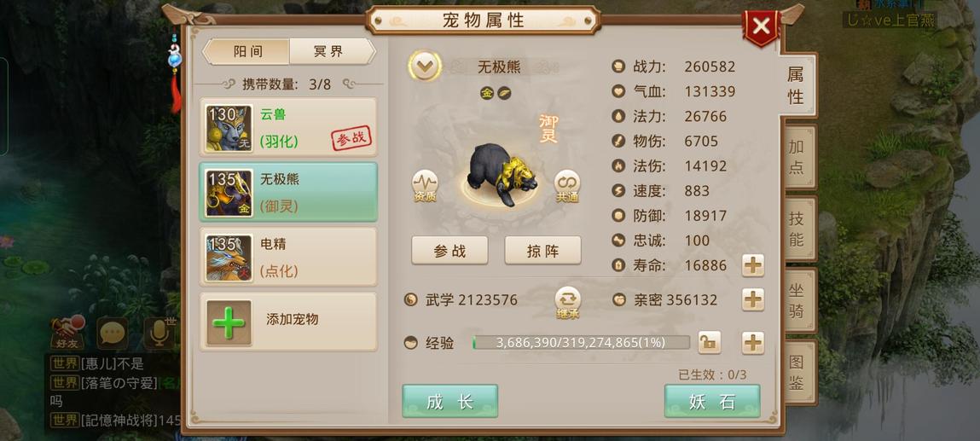Click the 妖石 button
The height and width of the screenshot is (441, 980).
pyautogui.click(x=712, y=401)
